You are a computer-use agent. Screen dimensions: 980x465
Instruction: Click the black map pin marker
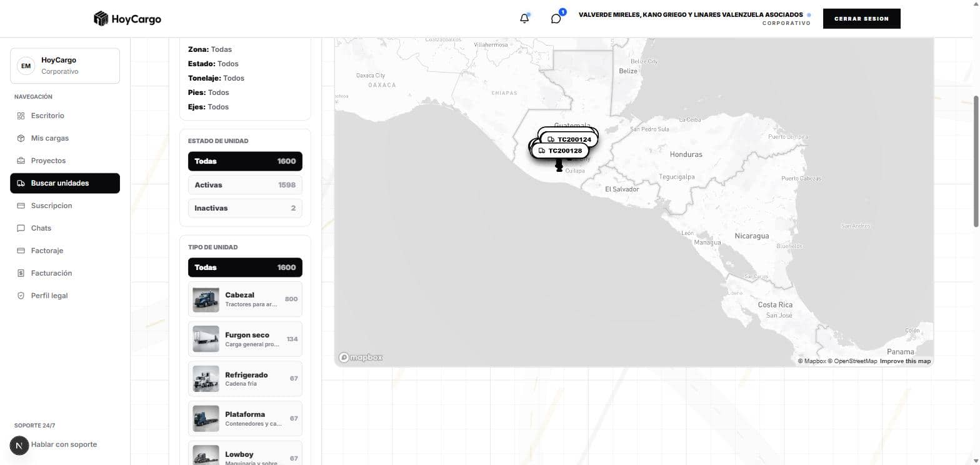(559, 165)
